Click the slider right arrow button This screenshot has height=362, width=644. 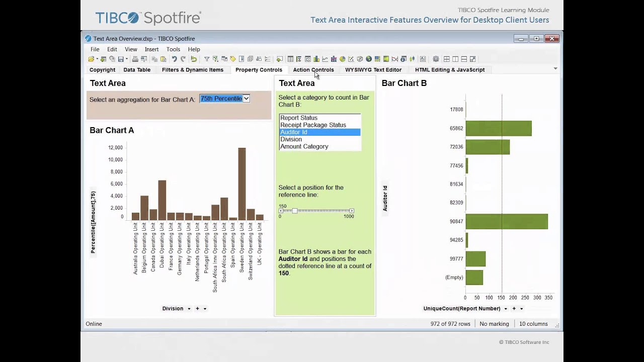click(x=352, y=211)
